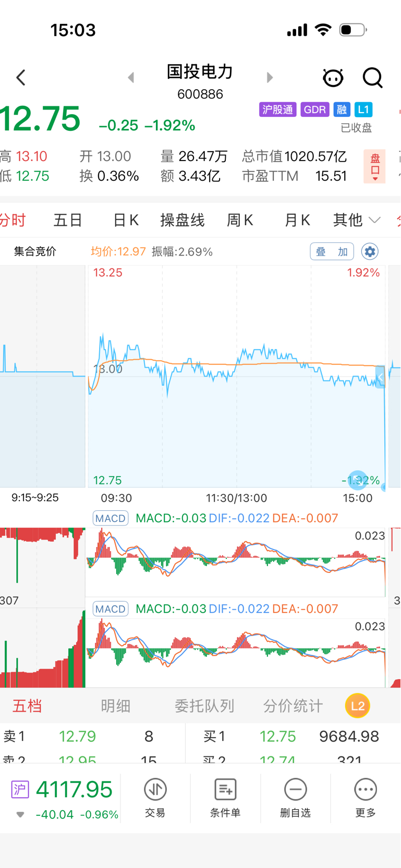Toggle the 叠加 overlay button
This screenshot has width=401, height=868.
click(x=332, y=252)
